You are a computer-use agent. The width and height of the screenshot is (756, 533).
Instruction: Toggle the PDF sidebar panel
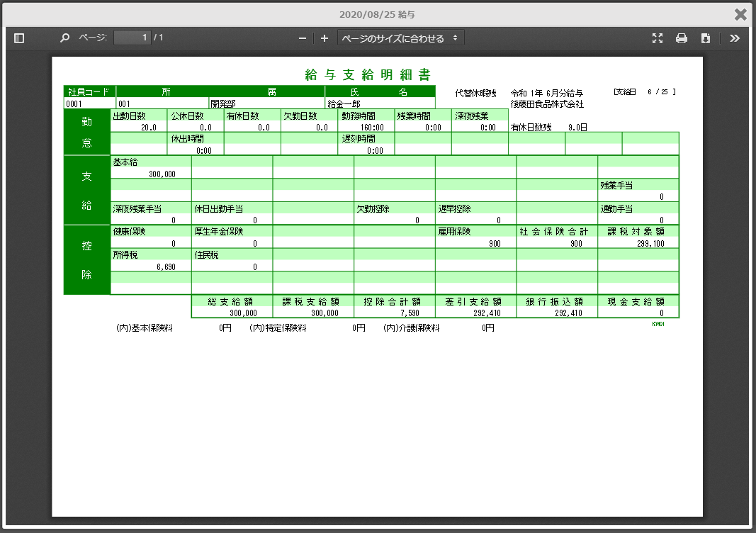tap(19, 38)
